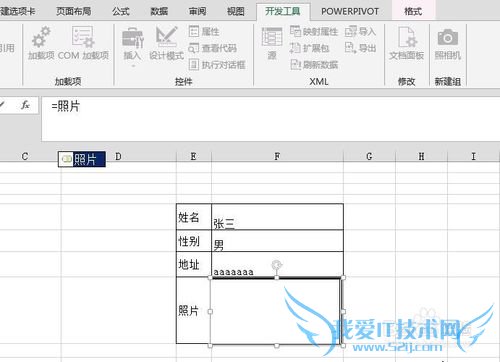Switch to the 数据 tab
This screenshot has height=362, width=500.
[x=159, y=11]
